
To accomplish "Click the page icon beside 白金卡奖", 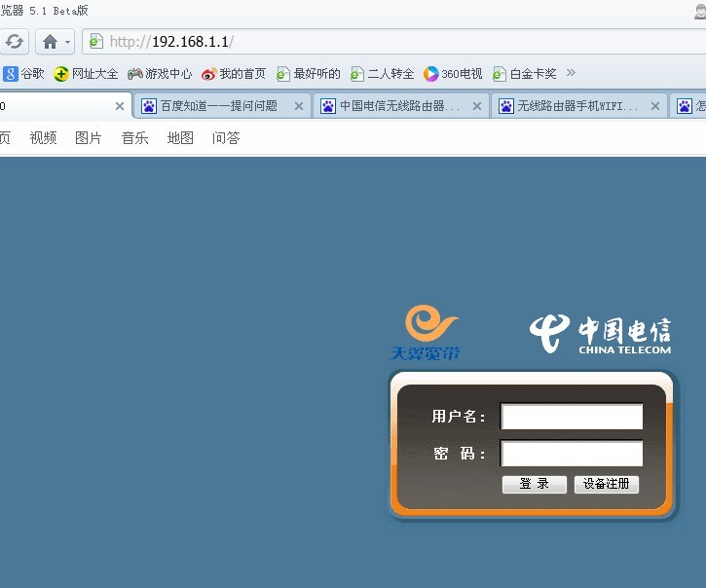I will pos(500,74).
